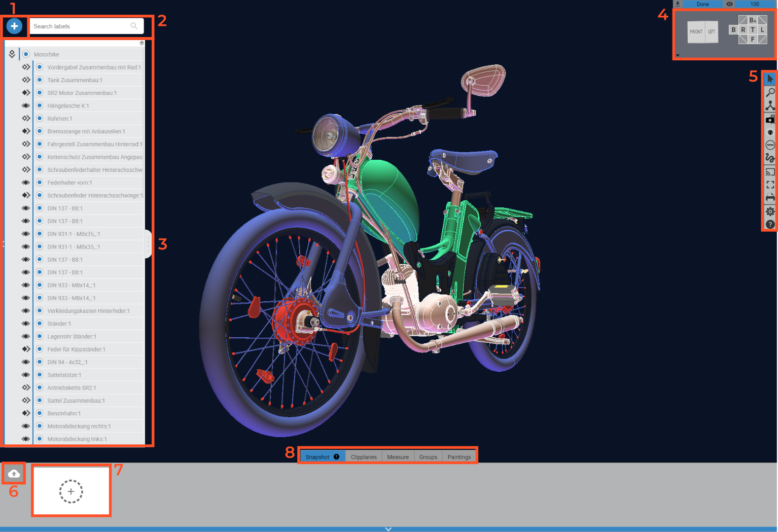The height and width of the screenshot is (532, 778).
Task: Open the magnifier zoom tool
Action: coord(770,92)
